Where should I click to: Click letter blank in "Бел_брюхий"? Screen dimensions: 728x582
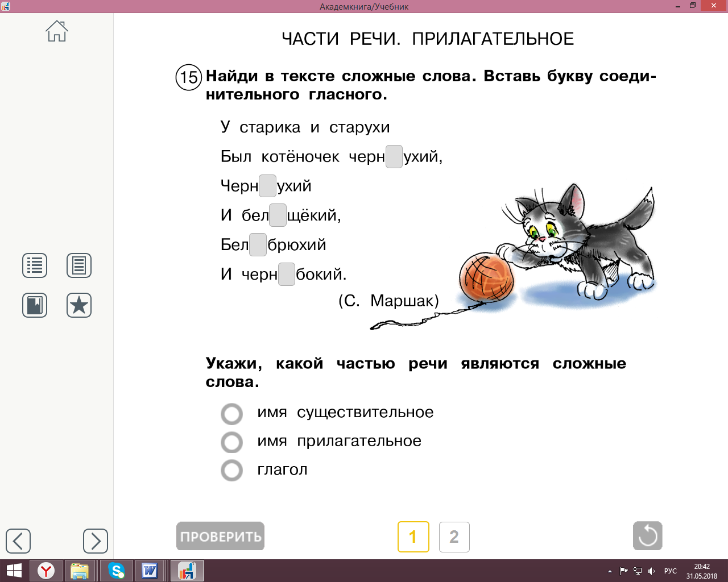click(x=258, y=245)
